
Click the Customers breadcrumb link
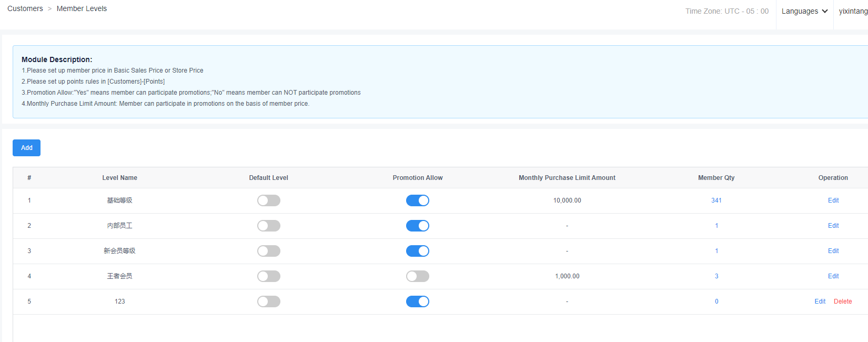coord(25,8)
